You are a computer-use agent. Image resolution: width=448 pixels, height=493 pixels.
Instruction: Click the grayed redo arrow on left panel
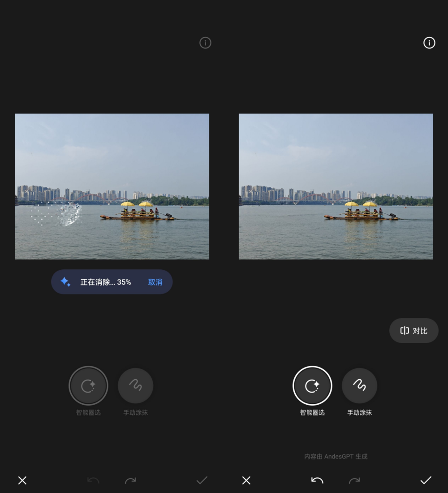[130, 480]
